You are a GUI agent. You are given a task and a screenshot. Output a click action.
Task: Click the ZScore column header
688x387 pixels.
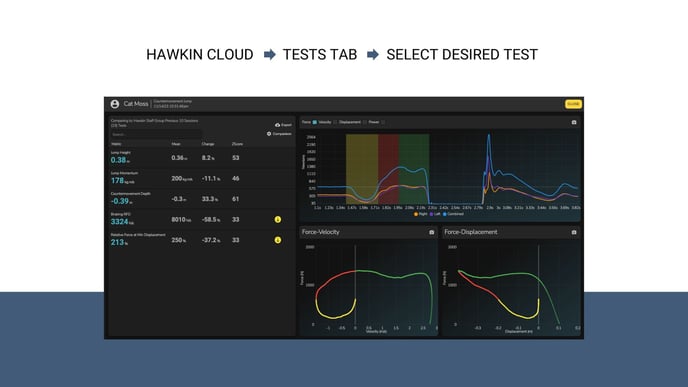(237, 144)
